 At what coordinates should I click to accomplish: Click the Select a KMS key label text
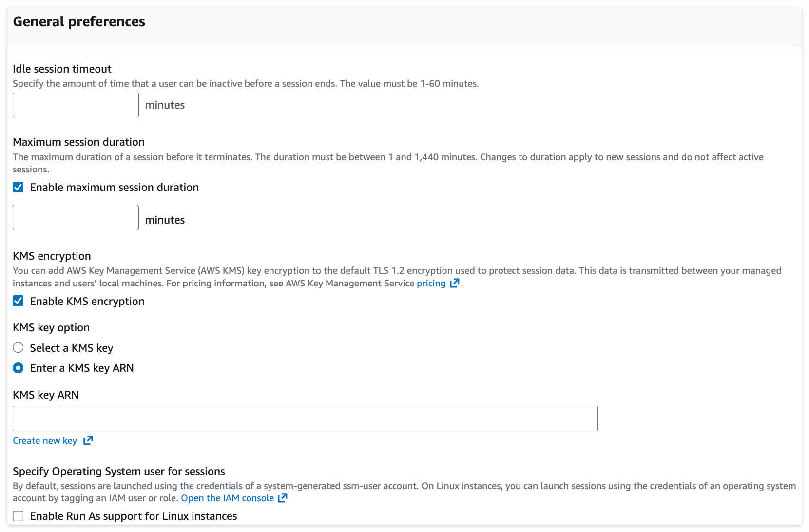click(72, 348)
